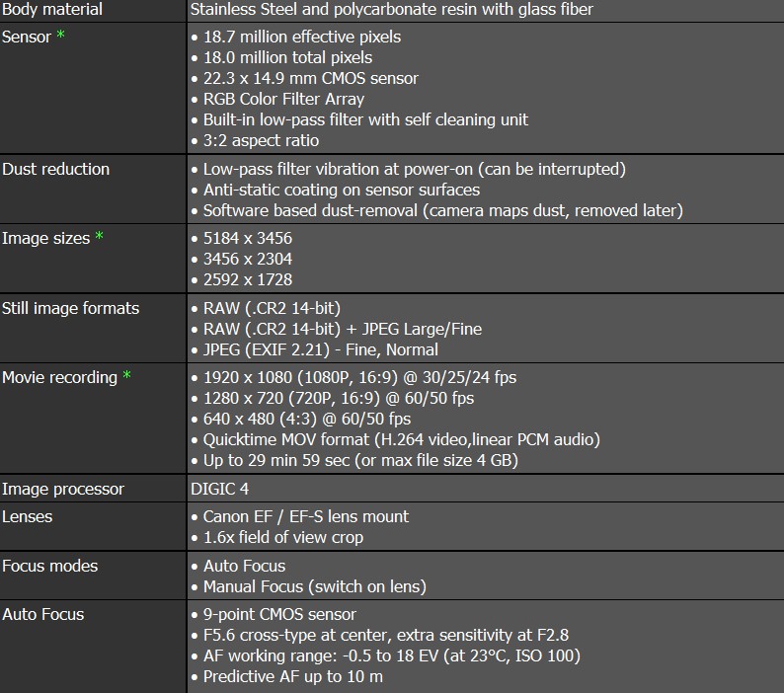Click the Anti-static coating line

(x=341, y=190)
